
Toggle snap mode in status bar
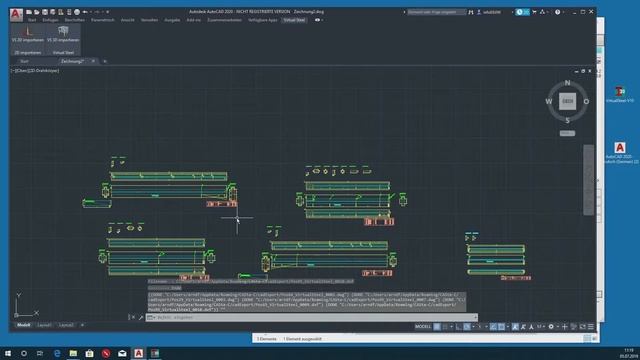pyautogui.click(x=445, y=327)
